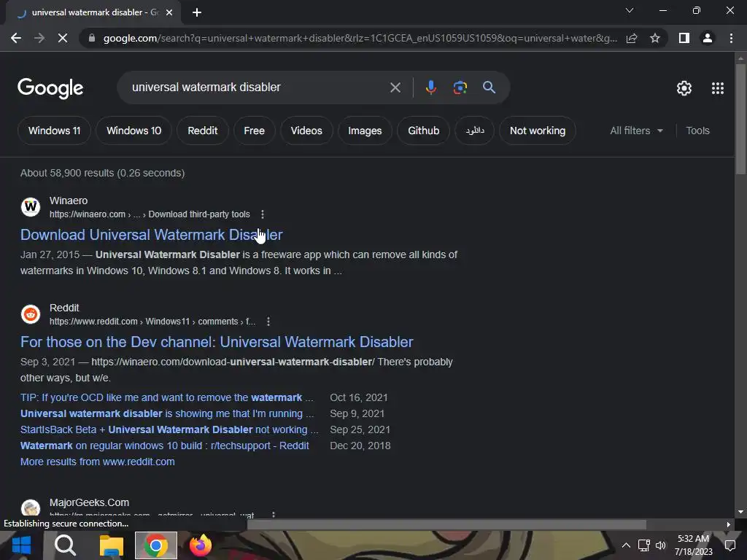Open a new tab

pyautogui.click(x=197, y=12)
